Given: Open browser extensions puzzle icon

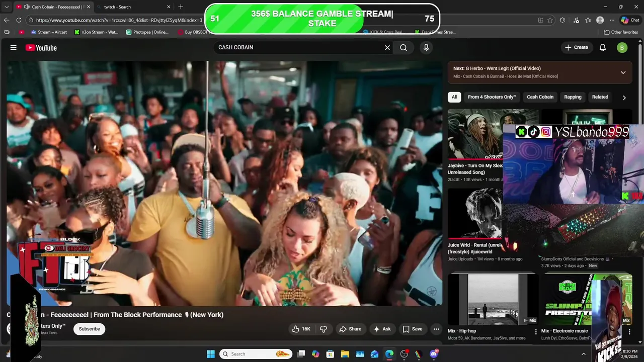Looking at the screenshot, I should coord(562,20).
